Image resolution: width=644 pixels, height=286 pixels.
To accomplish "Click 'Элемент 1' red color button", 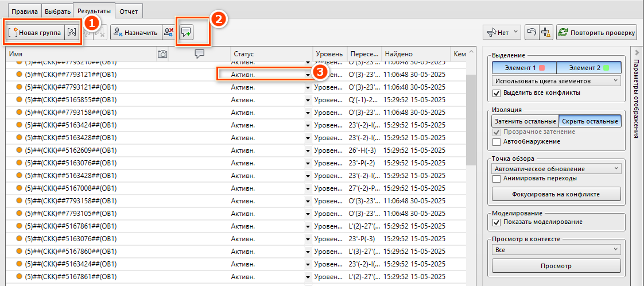I will (524, 68).
